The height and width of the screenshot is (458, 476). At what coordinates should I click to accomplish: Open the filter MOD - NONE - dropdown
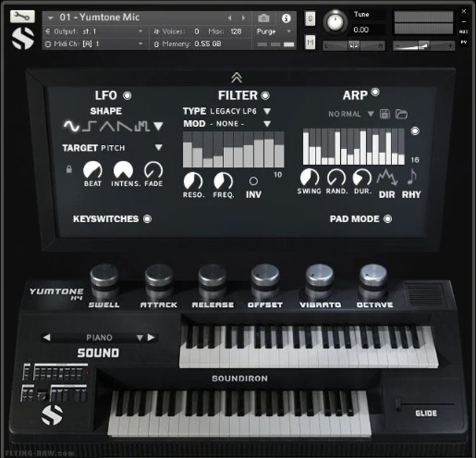click(267, 124)
